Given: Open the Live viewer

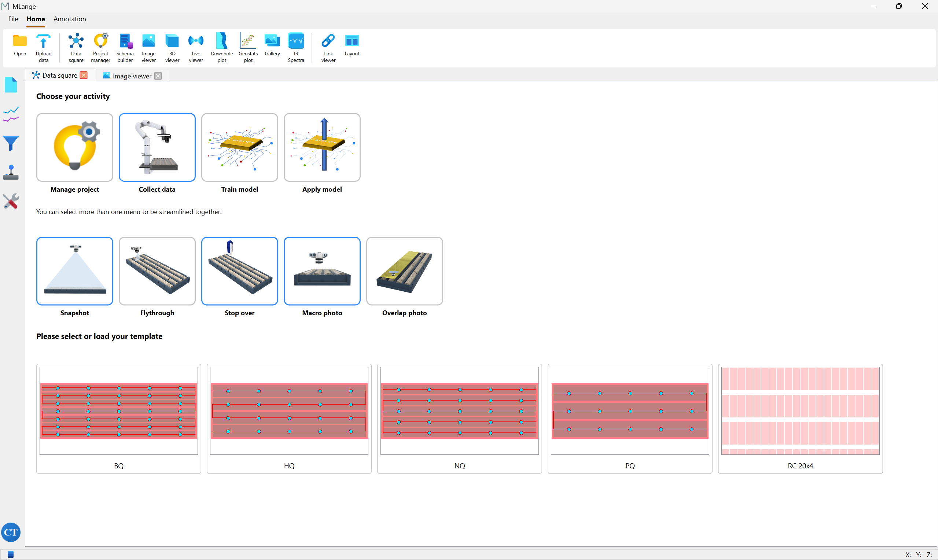Looking at the screenshot, I should coord(196,47).
